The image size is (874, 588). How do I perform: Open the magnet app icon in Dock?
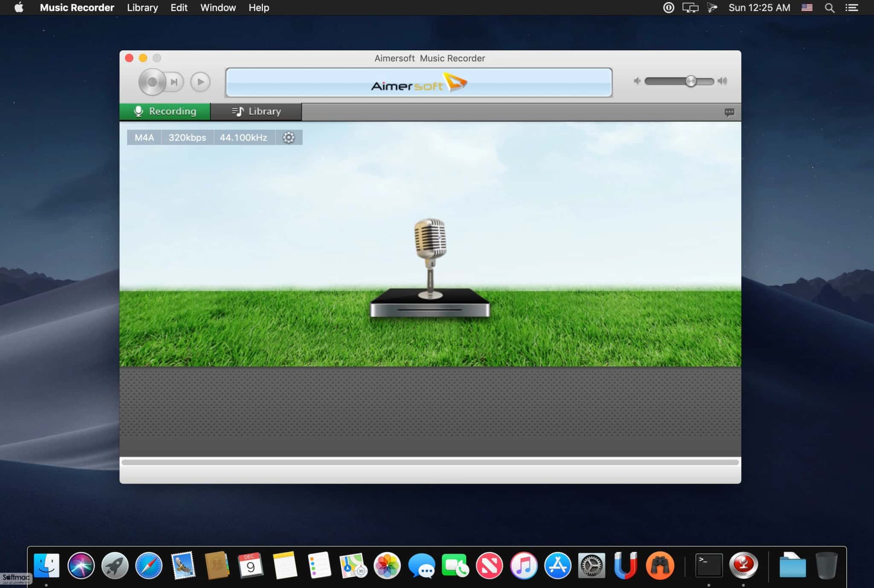pos(625,565)
